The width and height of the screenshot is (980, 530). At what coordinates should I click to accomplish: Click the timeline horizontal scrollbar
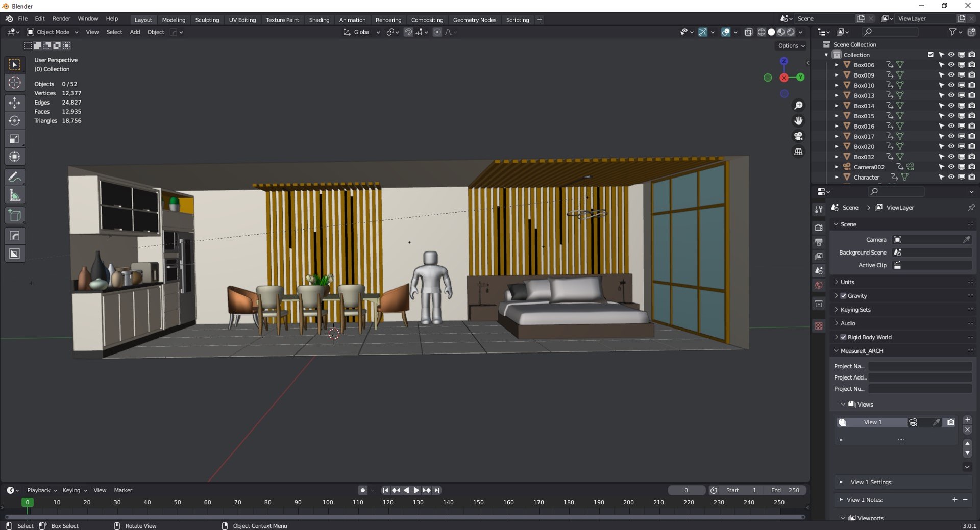tap(405, 517)
